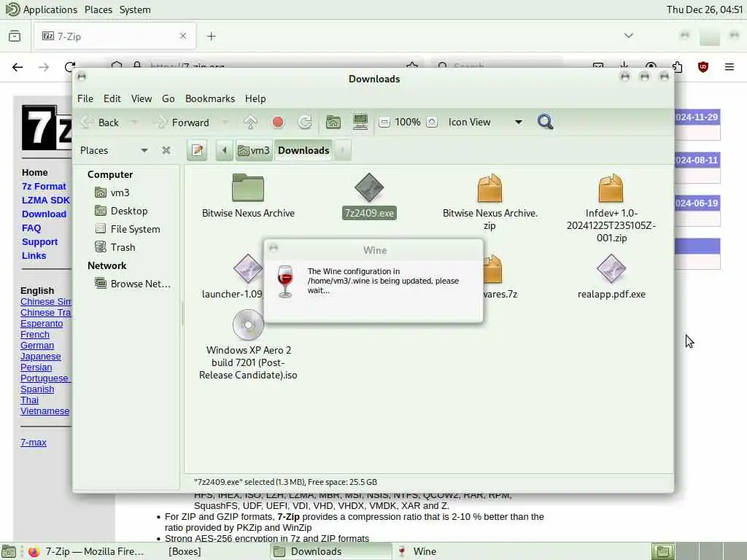Click Firefox back arrow navigation button
This screenshot has width=747, height=560.
coord(18,67)
